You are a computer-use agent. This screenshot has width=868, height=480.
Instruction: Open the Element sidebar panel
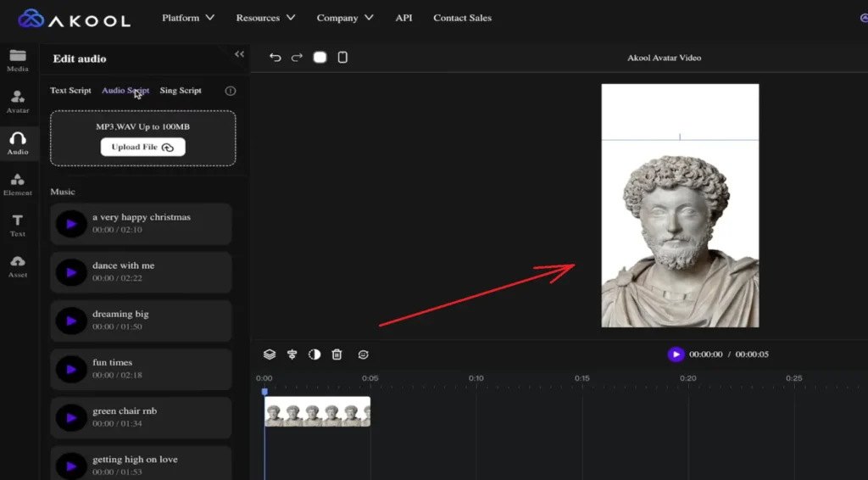pyautogui.click(x=18, y=184)
